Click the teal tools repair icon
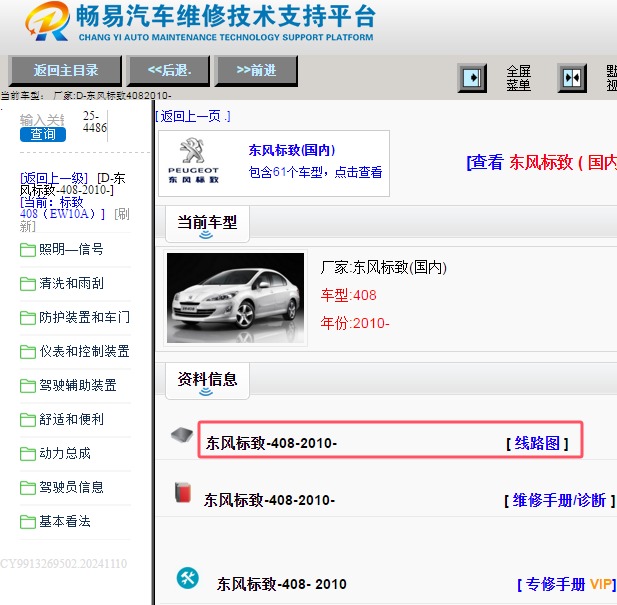The width and height of the screenshot is (617, 605). (188, 578)
